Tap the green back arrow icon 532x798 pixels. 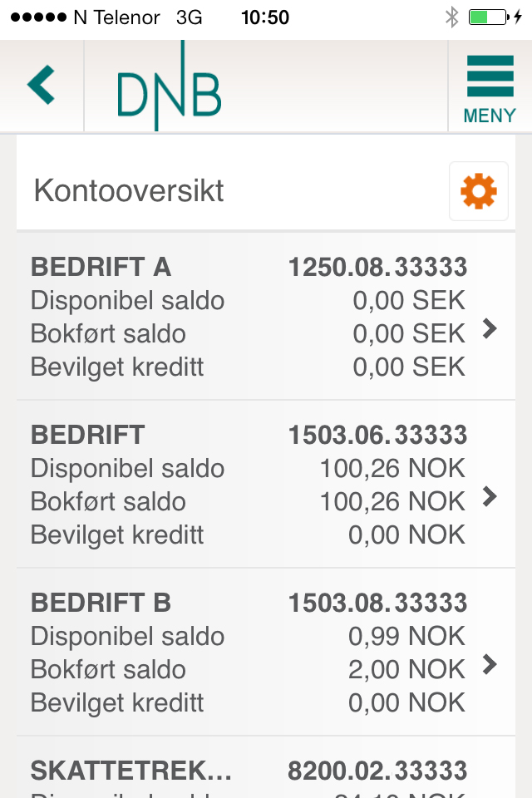point(42,85)
